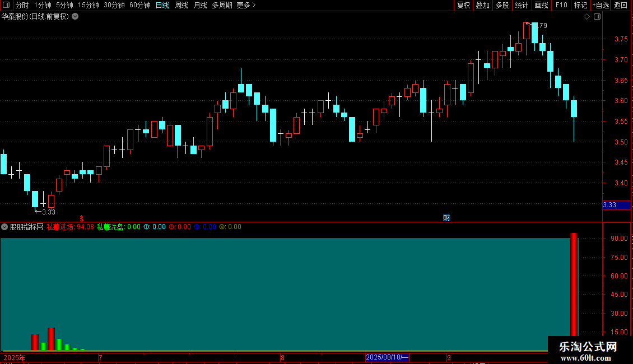Open the 画线 drawing tools

click(x=541, y=5)
